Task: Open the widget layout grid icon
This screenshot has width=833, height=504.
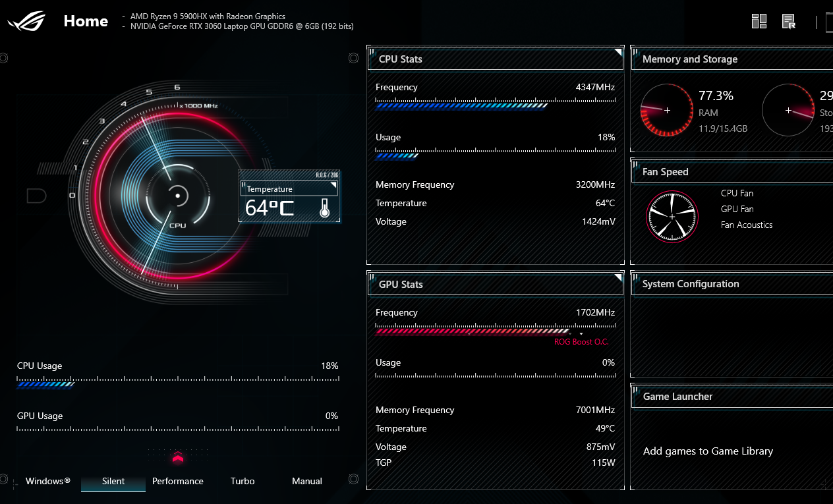Action: (x=759, y=22)
